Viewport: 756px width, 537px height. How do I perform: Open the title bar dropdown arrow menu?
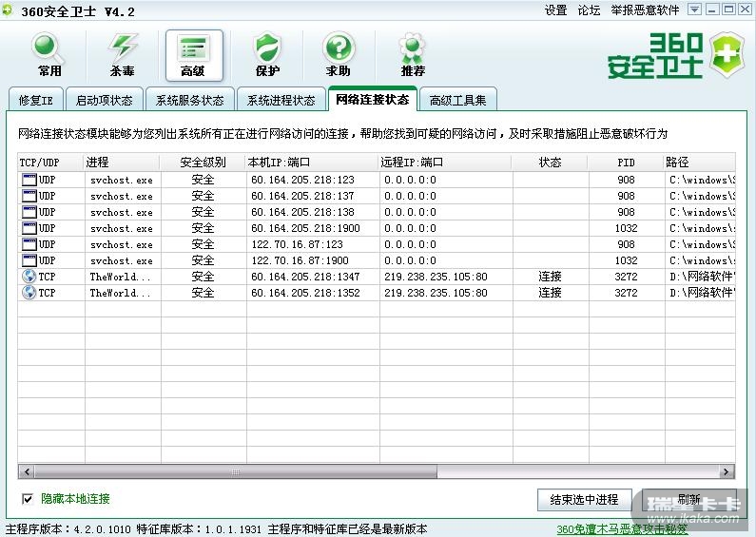pyautogui.click(x=694, y=10)
